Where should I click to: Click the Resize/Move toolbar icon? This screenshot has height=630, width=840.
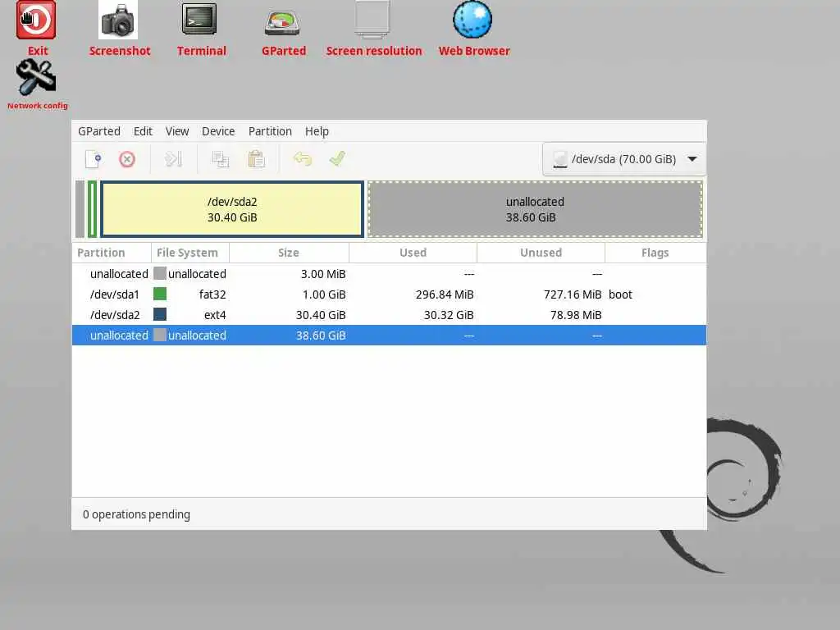pyautogui.click(x=174, y=159)
